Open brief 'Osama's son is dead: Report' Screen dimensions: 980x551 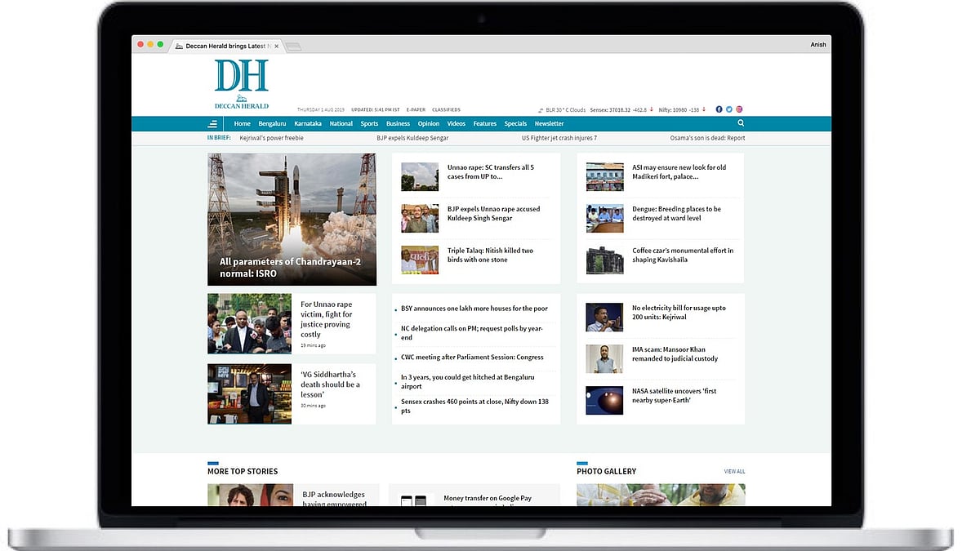[x=707, y=138]
